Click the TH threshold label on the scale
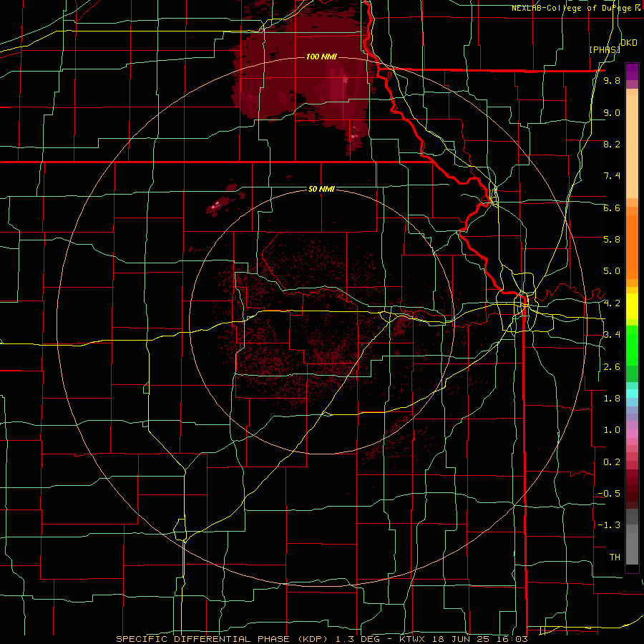 [615, 557]
